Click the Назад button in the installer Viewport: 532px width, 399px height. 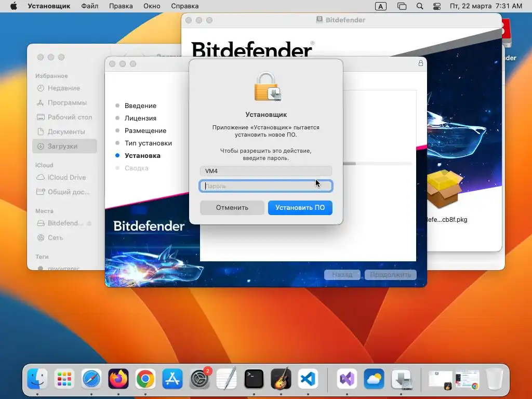[x=342, y=274]
